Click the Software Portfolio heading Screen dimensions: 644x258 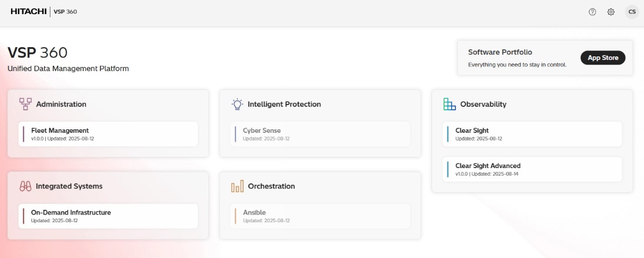(x=500, y=52)
